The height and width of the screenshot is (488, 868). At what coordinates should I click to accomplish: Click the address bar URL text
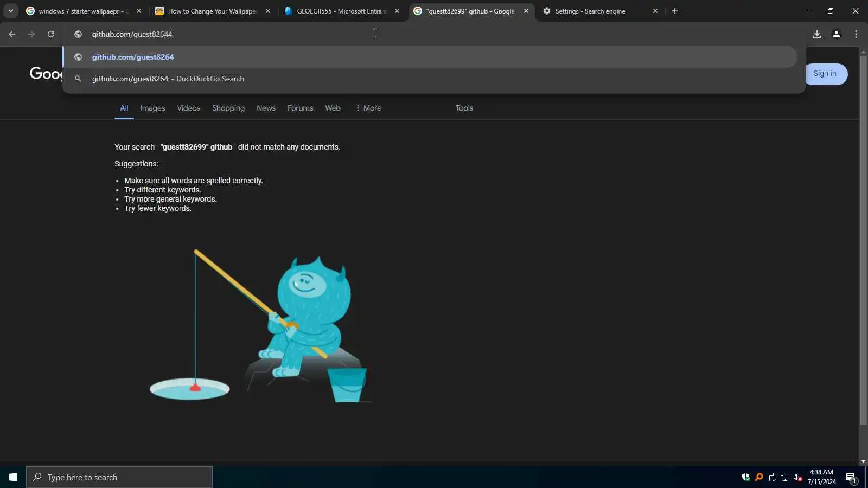click(x=132, y=34)
